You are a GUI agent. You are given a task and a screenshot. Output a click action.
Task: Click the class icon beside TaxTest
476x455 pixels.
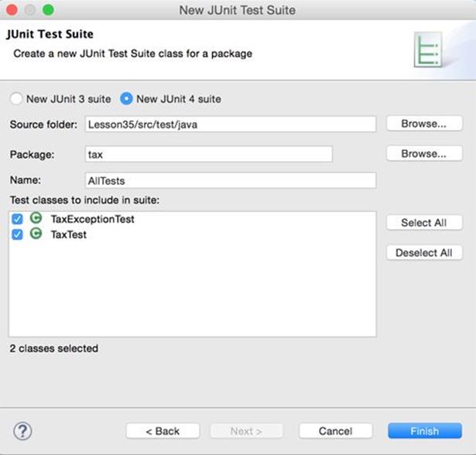36,234
